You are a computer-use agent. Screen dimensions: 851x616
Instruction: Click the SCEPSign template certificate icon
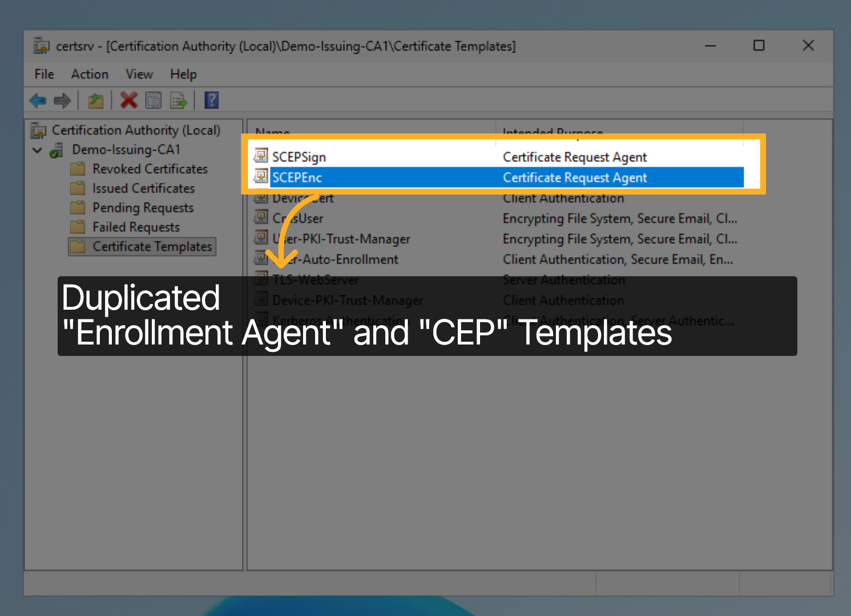coord(261,156)
